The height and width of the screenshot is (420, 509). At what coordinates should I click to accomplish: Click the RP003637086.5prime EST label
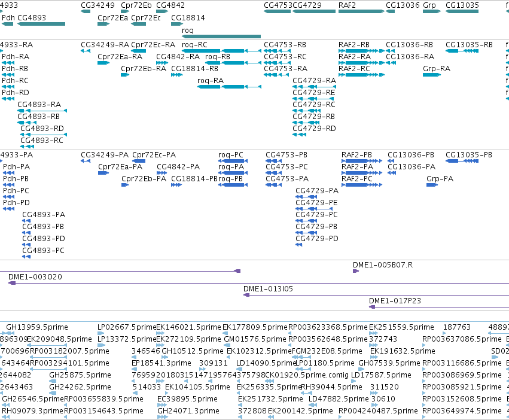click(x=462, y=339)
